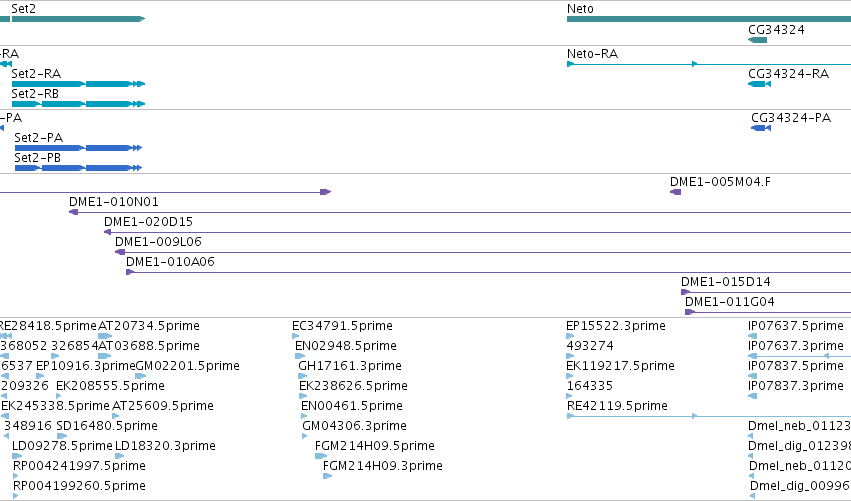Click the DME1-009L06 clone start arrow
The width and height of the screenshot is (851, 501).
(120, 252)
